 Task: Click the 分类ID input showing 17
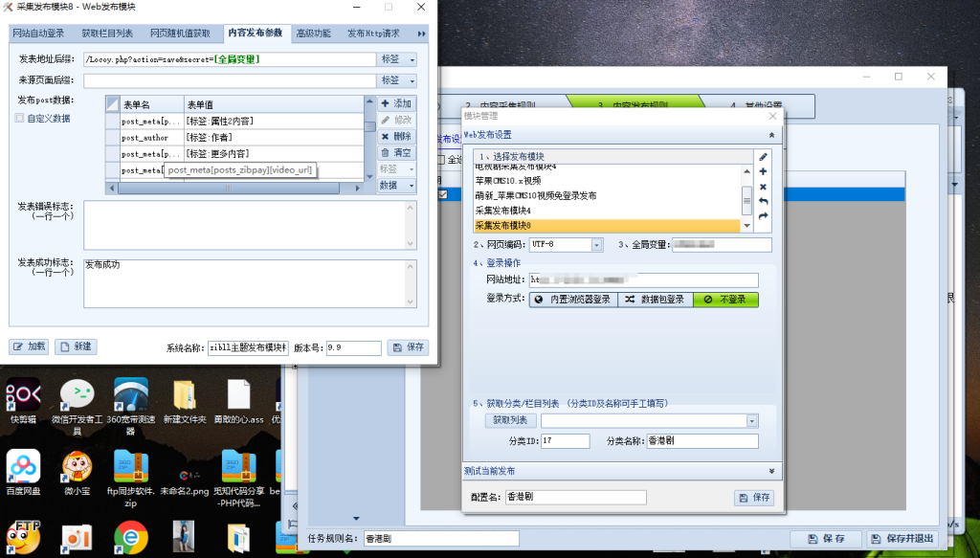pos(564,440)
